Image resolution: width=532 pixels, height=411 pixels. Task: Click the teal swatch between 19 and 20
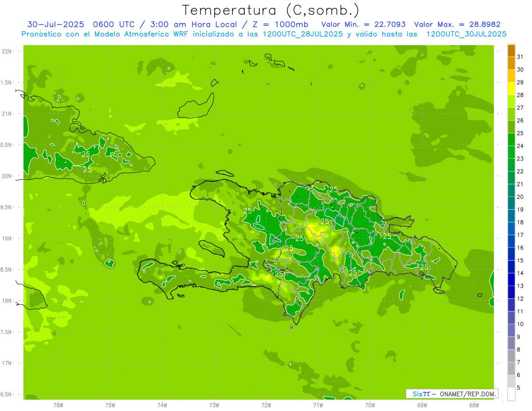tap(511, 203)
